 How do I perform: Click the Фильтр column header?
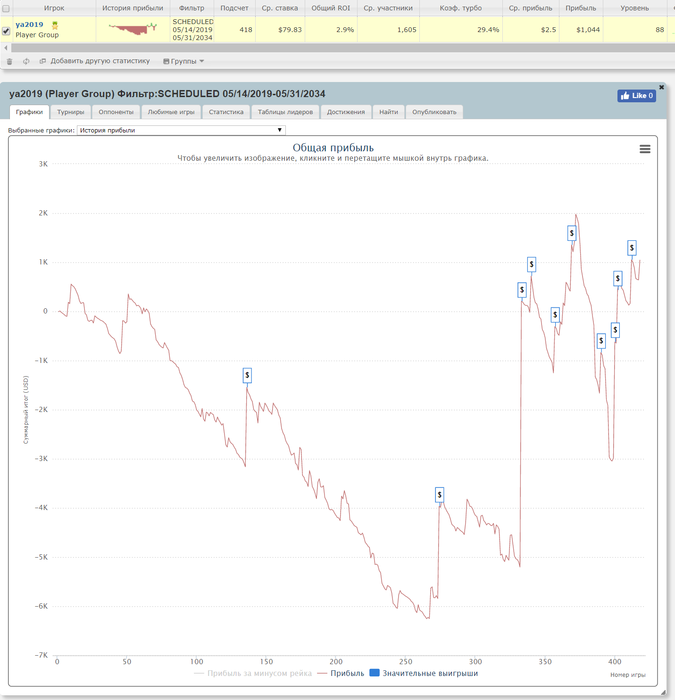[x=192, y=8]
